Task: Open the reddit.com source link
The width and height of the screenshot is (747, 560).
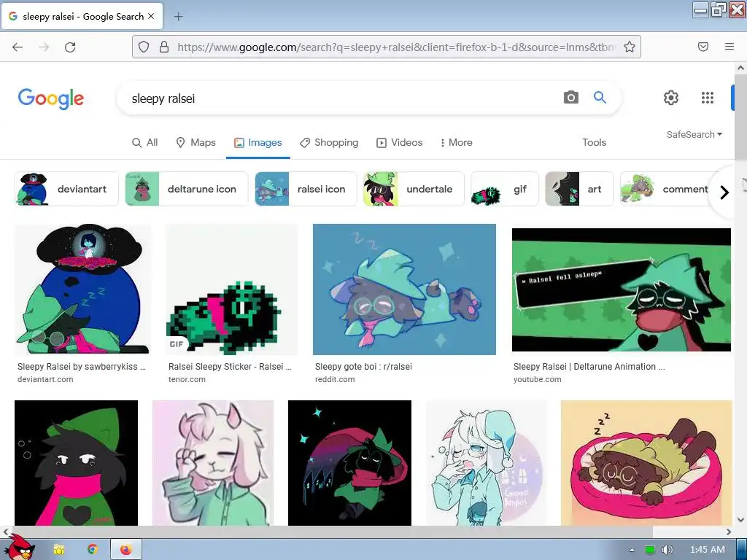Action: 335,379
